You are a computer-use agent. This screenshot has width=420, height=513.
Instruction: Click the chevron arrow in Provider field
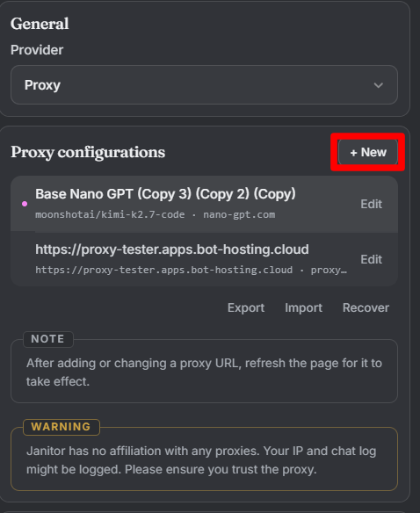[x=379, y=85]
